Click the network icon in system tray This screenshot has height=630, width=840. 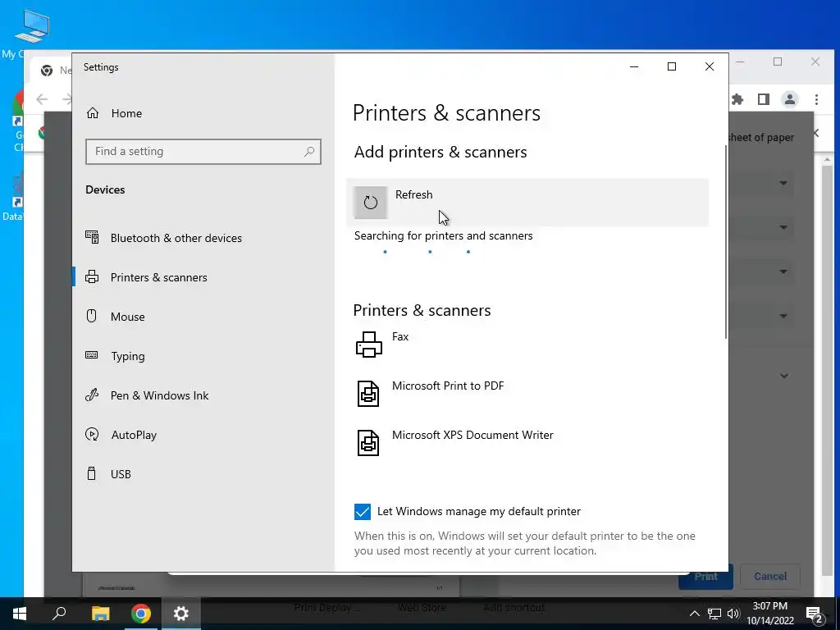coord(714,614)
